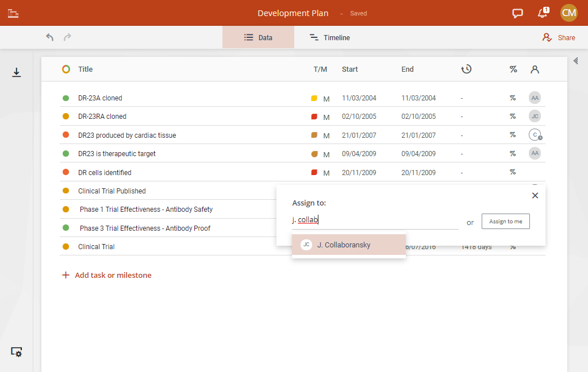Collapse the side panel with the arrow
This screenshot has width=588, height=372.
point(576,61)
